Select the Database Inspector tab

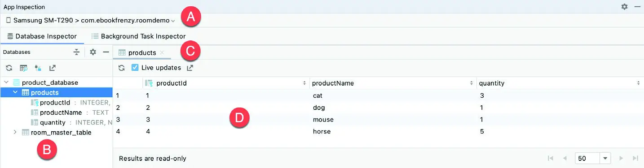[x=42, y=36]
